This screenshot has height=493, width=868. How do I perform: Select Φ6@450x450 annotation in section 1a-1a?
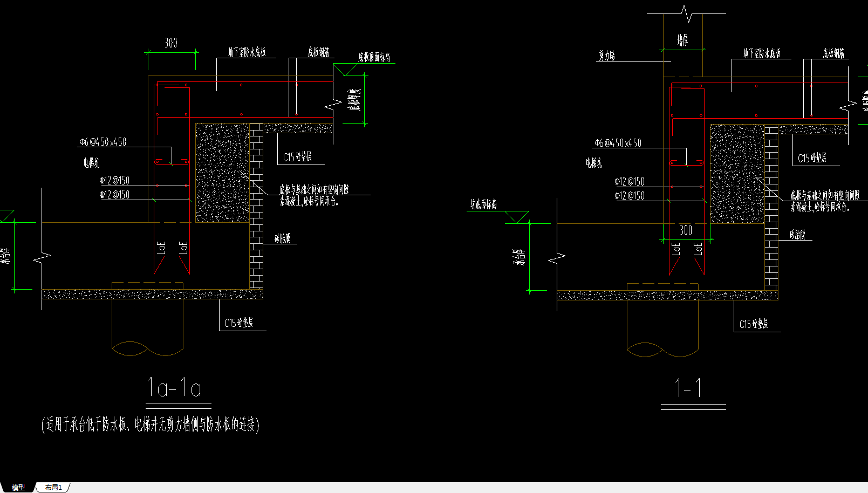point(103,142)
